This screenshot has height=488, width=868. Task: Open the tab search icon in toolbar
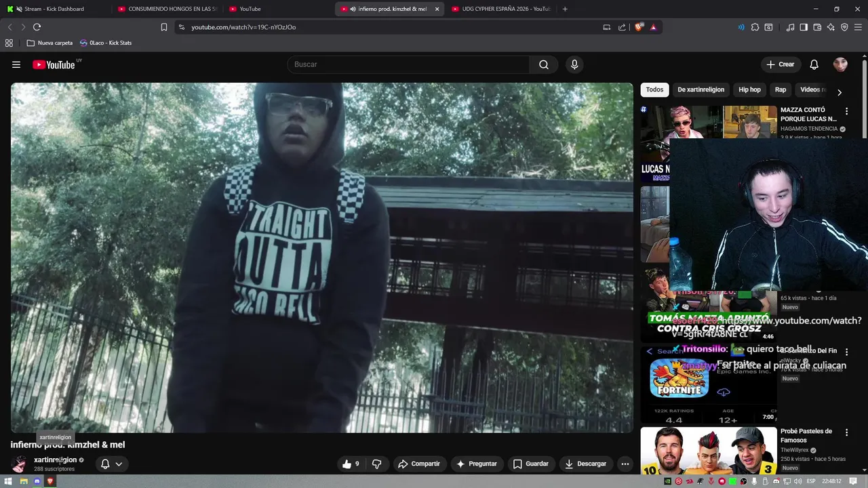click(768, 27)
